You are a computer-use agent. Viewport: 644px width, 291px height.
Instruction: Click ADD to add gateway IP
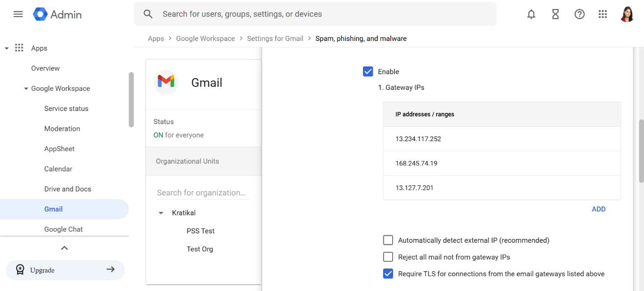[599, 209]
